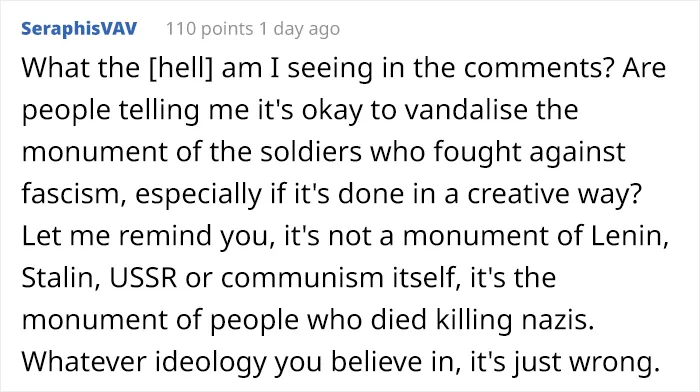
Task: Click the word fascism in the comment
Action: pyautogui.click(x=74, y=193)
